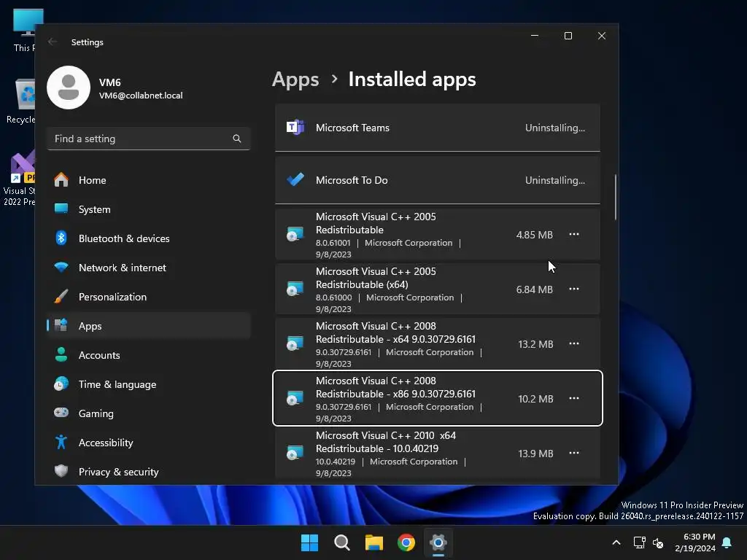
Task: Select the Bluetooth & devices icon
Action: (x=61, y=238)
